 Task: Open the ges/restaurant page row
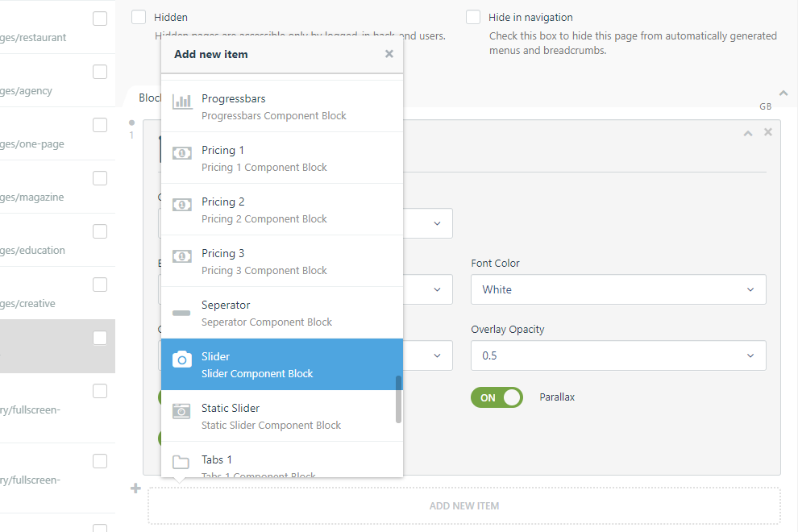click(57, 27)
